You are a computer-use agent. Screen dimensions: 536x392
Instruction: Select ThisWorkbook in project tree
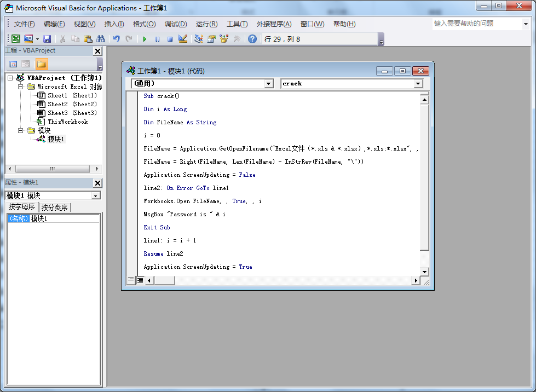click(62, 122)
